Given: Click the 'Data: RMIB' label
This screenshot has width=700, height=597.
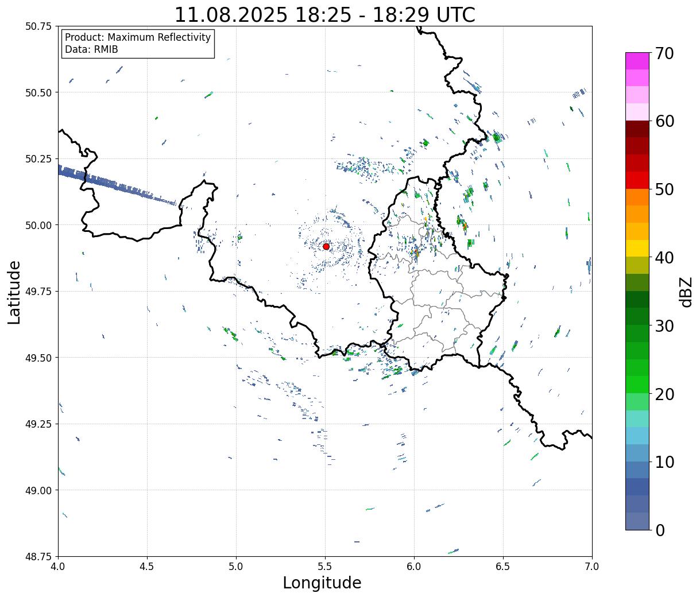Looking at the screenshot, I should tap(91, 50).
